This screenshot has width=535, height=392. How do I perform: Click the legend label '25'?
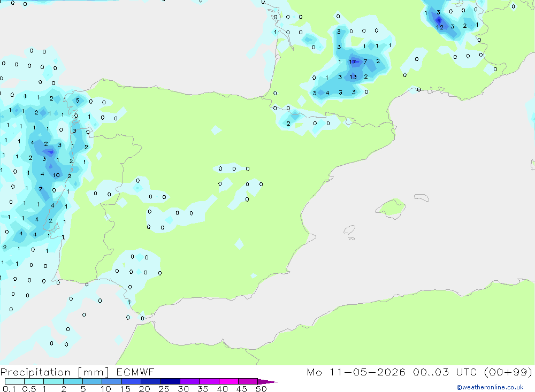point(164,389)
